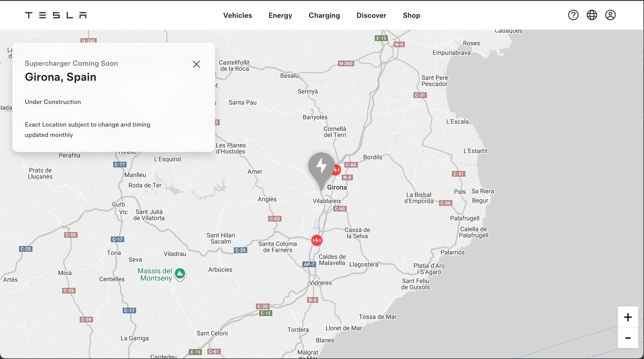Open the globe region selector

(592, 15)
